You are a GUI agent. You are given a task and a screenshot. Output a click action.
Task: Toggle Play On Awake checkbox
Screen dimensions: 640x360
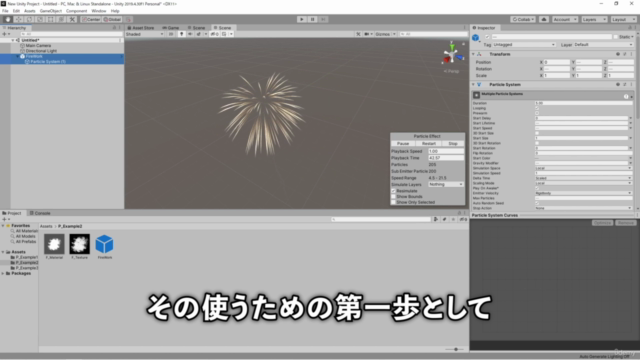(537, 188)
